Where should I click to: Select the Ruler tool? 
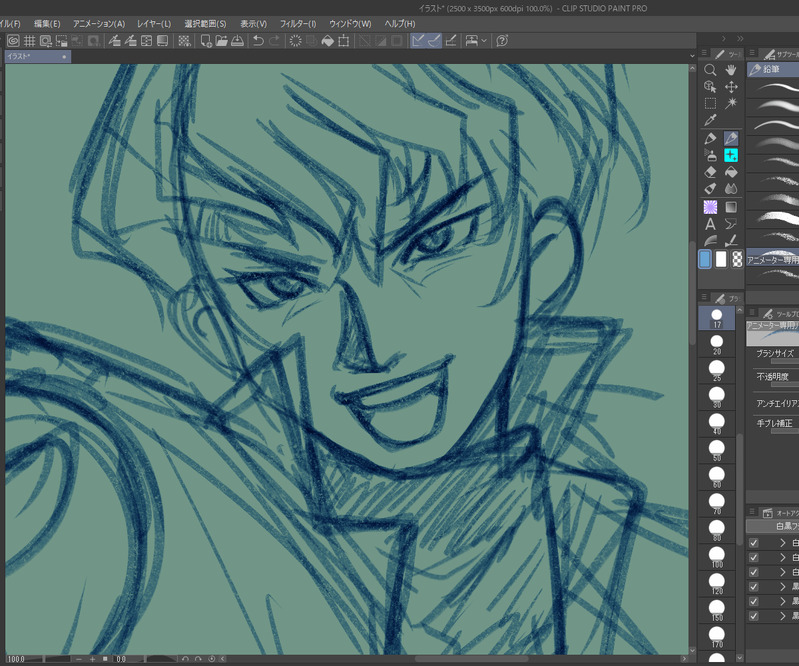tap(710, 241)
